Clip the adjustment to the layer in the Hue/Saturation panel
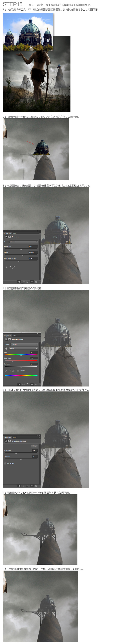Image resolution: width=124 pixels, height=644 pixels. click(x=19, y=384)
